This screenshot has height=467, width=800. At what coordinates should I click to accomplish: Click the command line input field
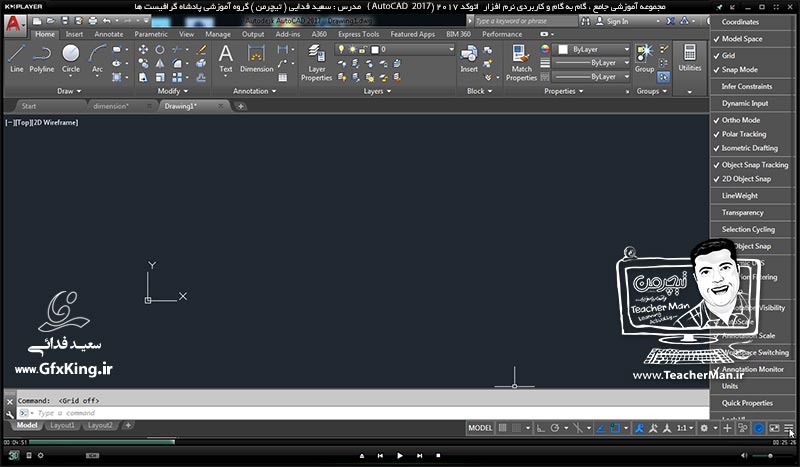click(363, 413)
